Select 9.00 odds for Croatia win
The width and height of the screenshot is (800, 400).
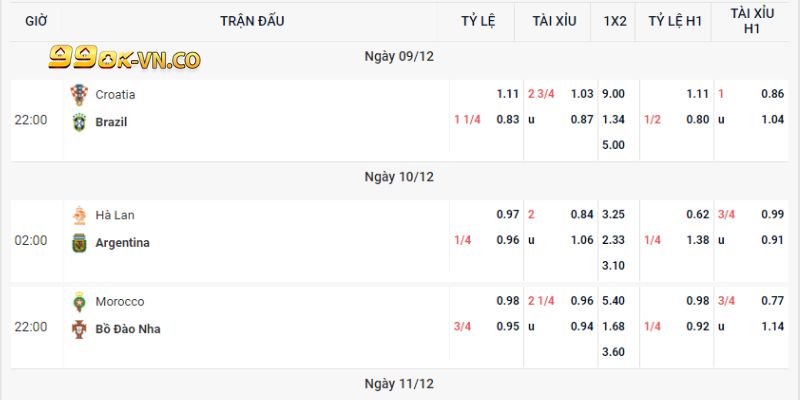click(x=613, y=94)
